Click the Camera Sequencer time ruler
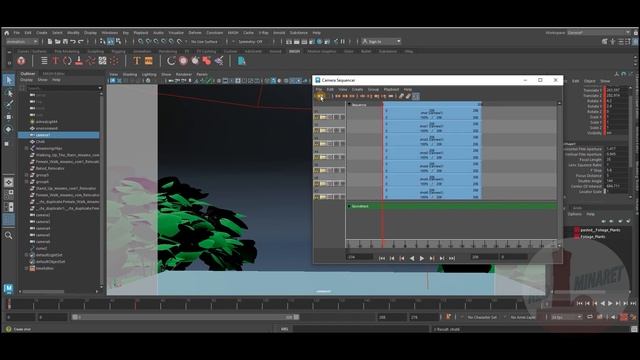 (451, 244)
